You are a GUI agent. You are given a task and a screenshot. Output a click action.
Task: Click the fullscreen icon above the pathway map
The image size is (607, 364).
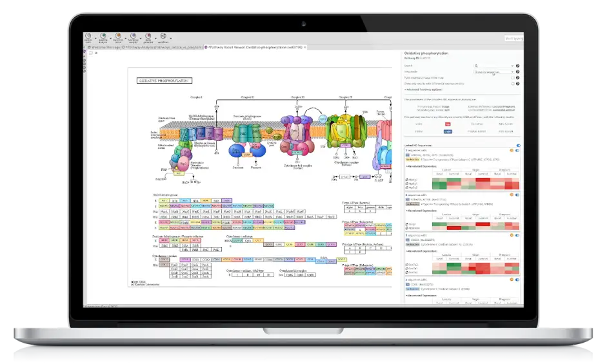click(x=91, y=53)
